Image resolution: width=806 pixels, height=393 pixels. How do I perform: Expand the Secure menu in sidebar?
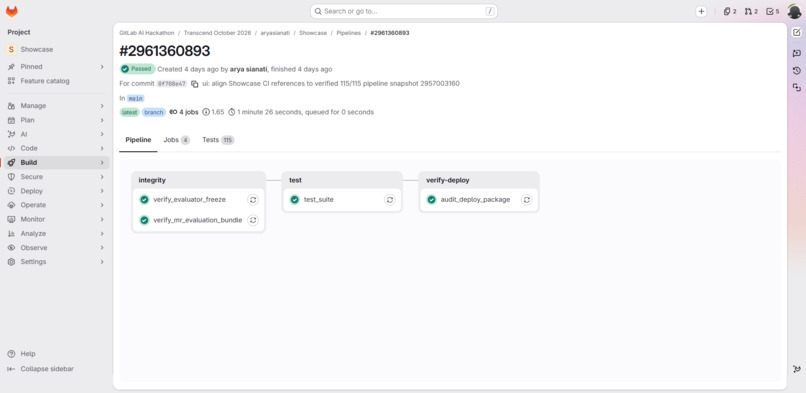pyautogui.click(x=56, y=176)
